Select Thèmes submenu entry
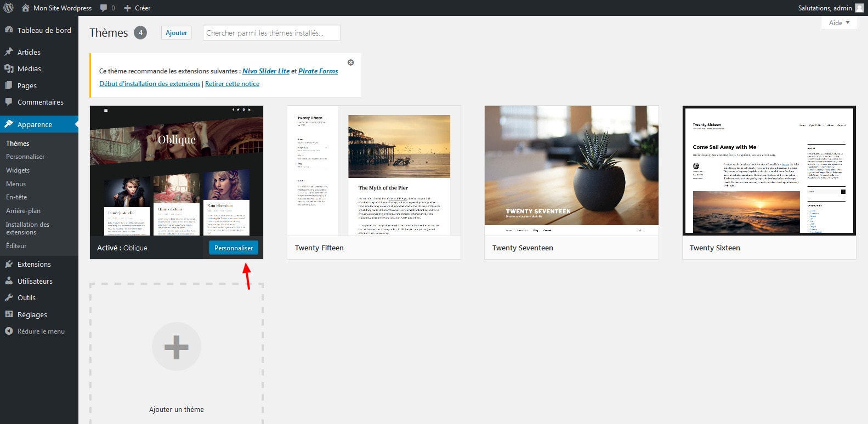 point(18,144)
